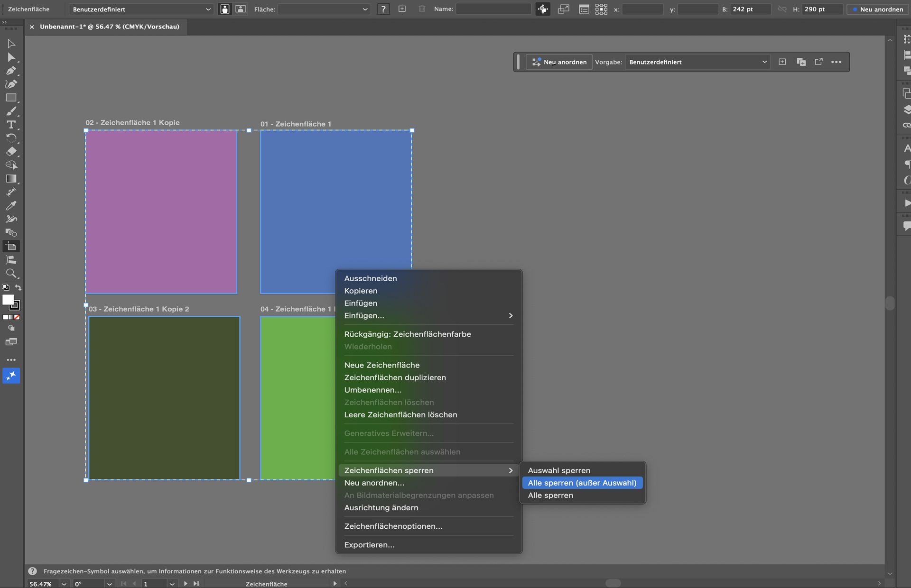Select the Zoom tool
Screen dimensions: 911x588
(x=11, y=274)
